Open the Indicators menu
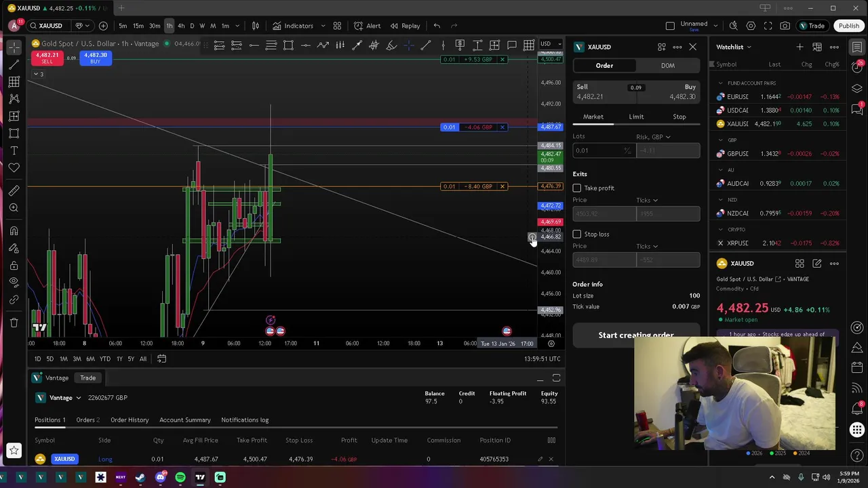Screen dimensions: 868x488 [293, 26]
